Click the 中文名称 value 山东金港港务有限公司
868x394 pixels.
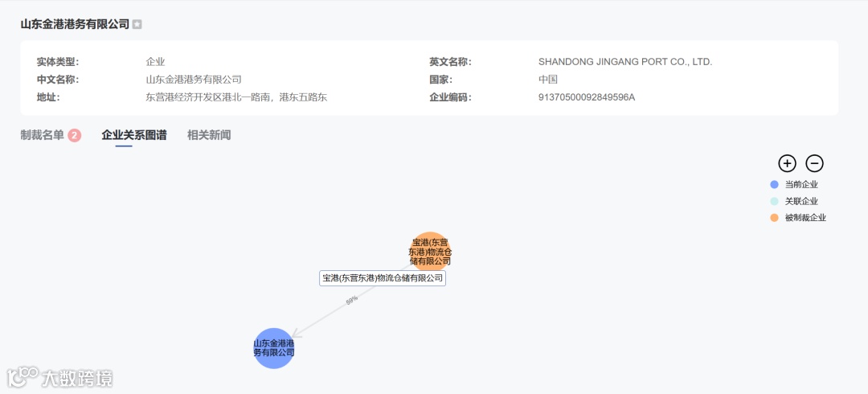[194, 80]
